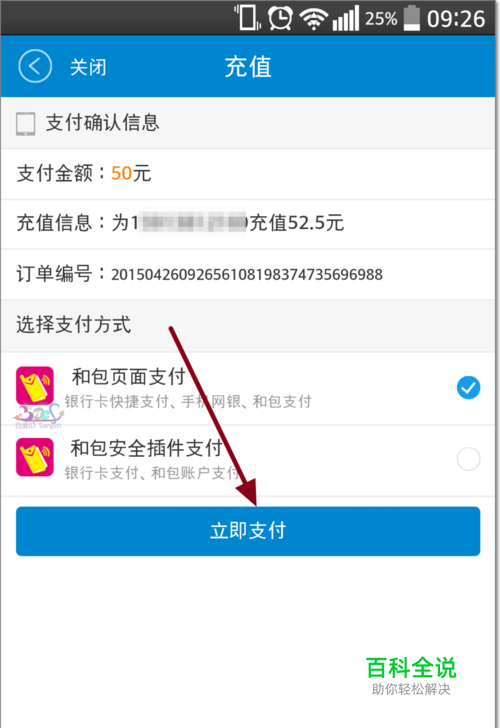Tap the alarm clock status icon

click(x=280, y=19)
